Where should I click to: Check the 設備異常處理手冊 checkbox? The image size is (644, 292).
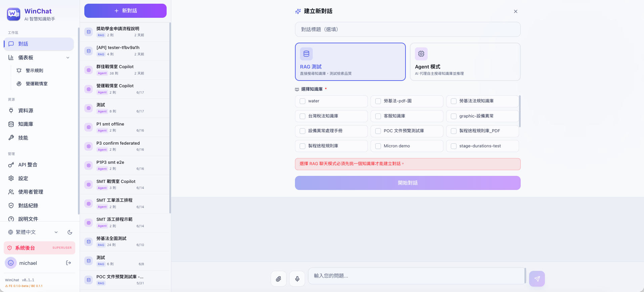[x=302, y=131]
